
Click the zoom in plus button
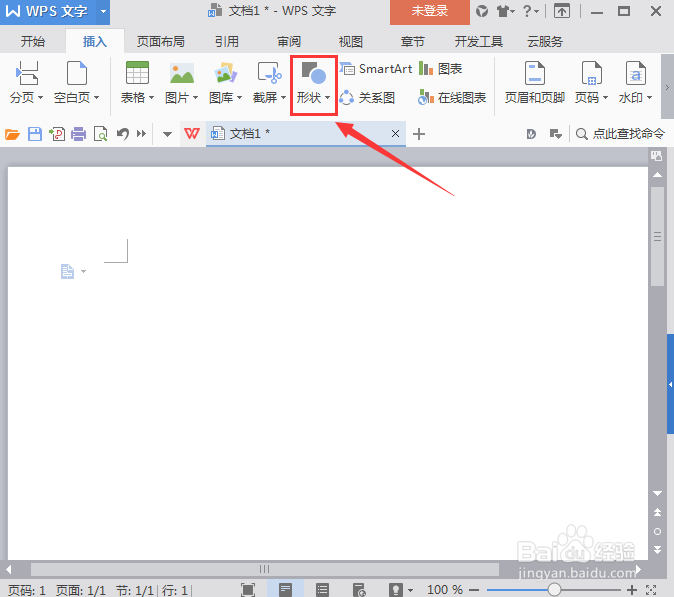632,590
